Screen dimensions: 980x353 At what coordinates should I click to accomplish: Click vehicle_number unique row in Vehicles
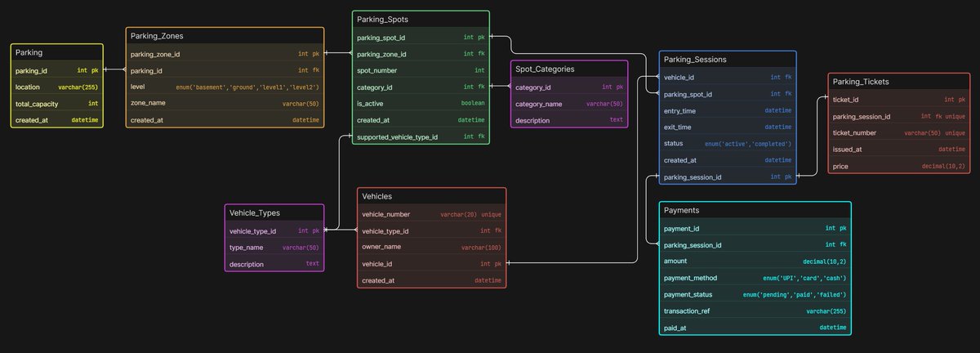[432, 214]
